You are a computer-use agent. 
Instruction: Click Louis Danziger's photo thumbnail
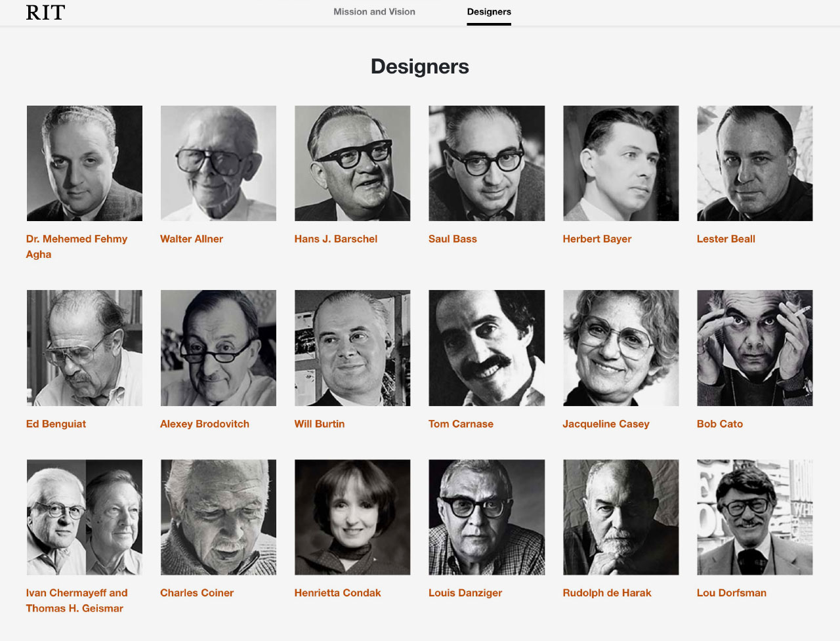(486, 517)
